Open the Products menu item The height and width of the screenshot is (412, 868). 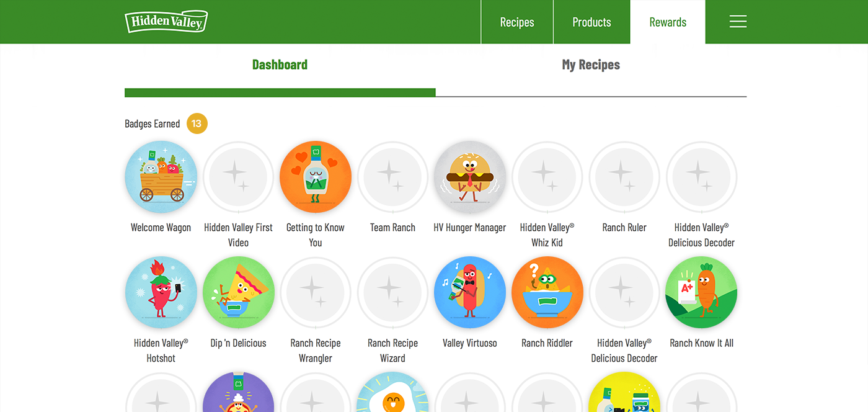point(591,22)
